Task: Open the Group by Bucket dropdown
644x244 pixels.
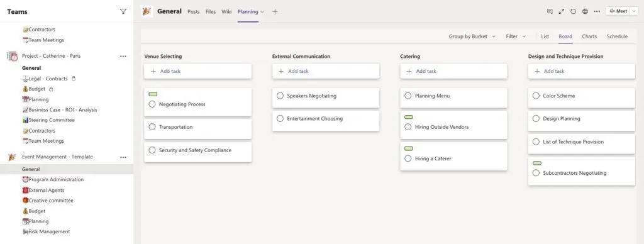Action: (472, 36)
